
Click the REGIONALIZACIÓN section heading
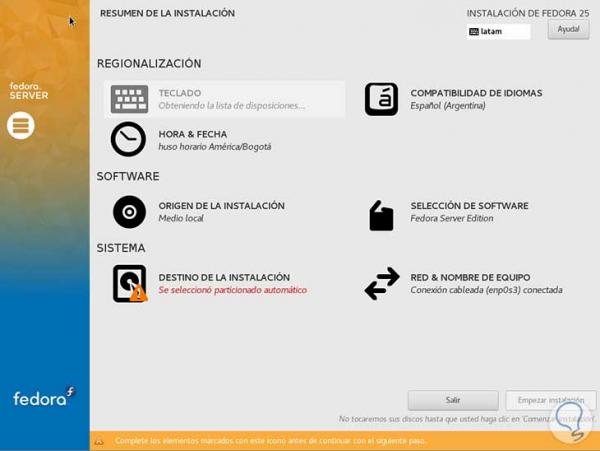(x=149, y=63)
